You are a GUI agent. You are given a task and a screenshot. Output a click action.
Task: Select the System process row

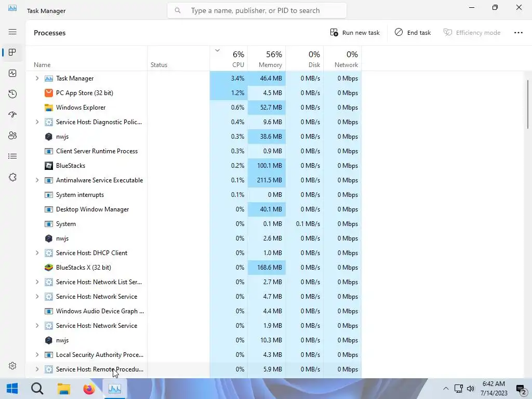(193, 224)
